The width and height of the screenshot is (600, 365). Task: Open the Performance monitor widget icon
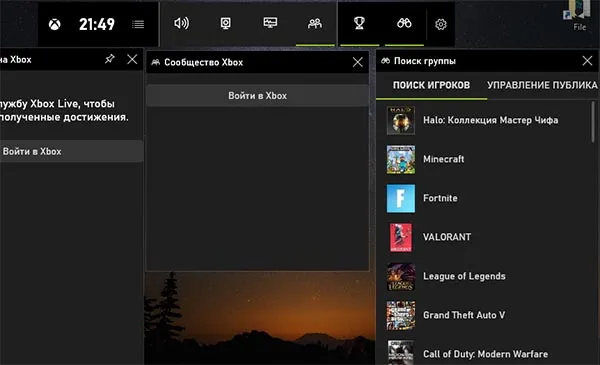point(270,23)
